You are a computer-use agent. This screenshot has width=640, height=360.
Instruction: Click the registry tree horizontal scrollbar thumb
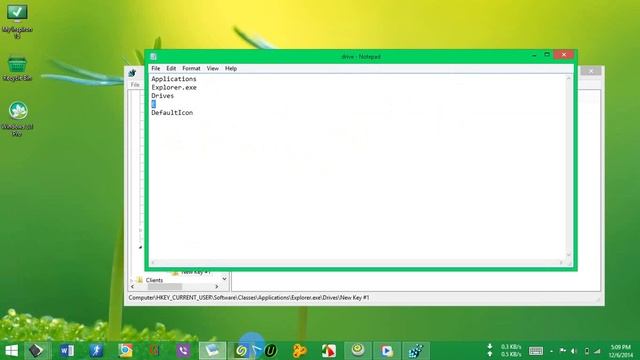(x=164, y=287)
